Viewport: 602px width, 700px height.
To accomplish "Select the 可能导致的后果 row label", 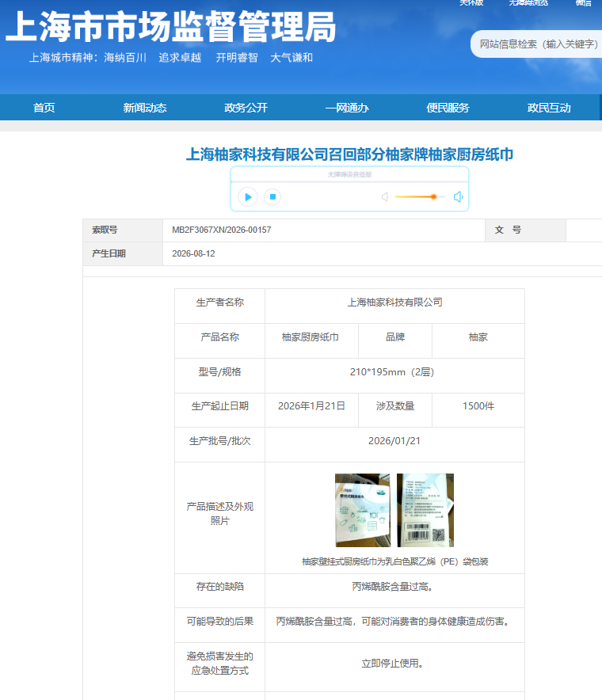I will [219, 622].
